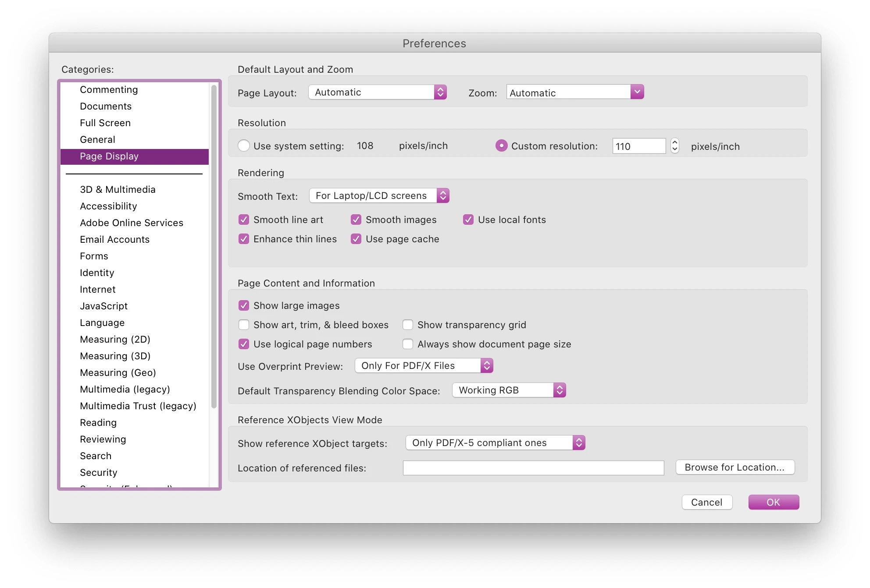This screenshot has height=588, width=870.
Task: Select the Custom resolution radio button
Action: tap(501, 146)
